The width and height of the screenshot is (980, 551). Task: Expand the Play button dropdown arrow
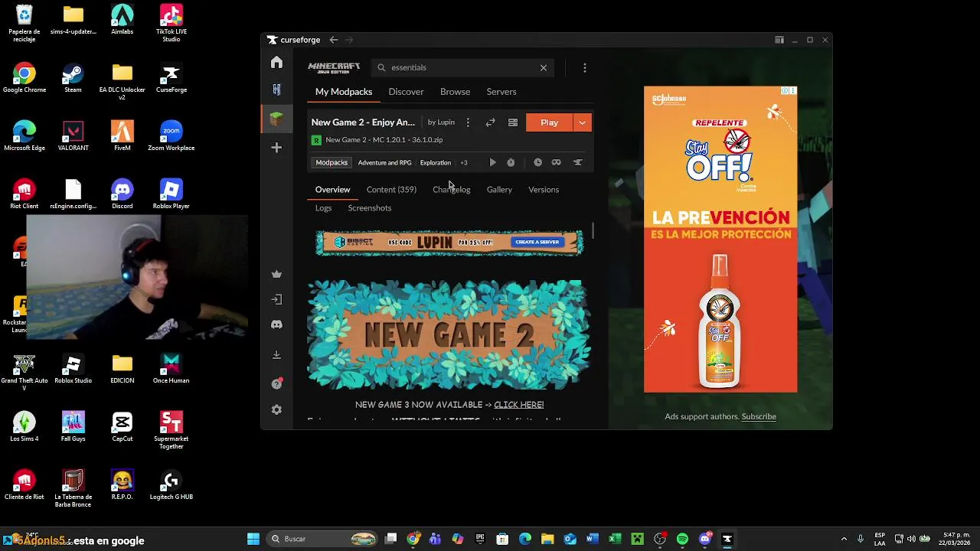tap(583, 122)
